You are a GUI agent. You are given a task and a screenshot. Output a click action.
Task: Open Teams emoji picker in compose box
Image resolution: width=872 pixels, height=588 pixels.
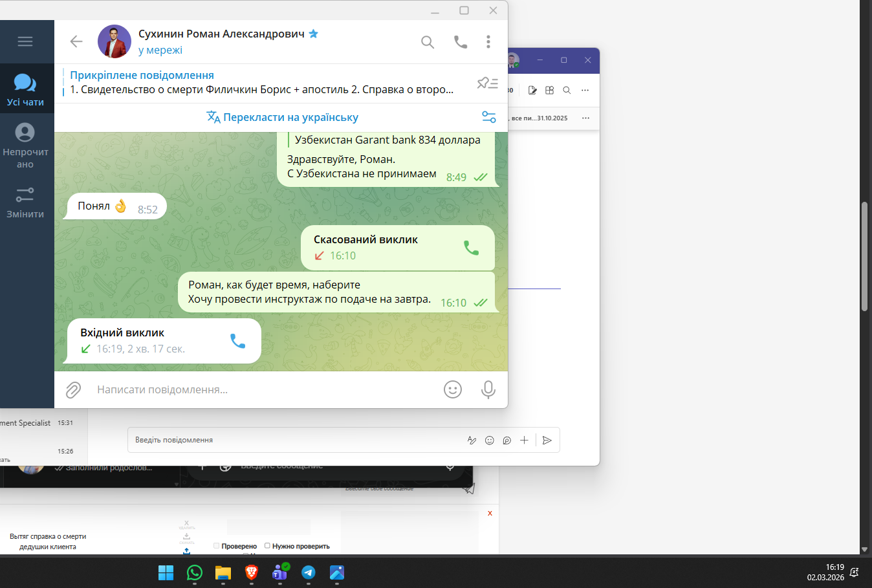pos(490,441)
